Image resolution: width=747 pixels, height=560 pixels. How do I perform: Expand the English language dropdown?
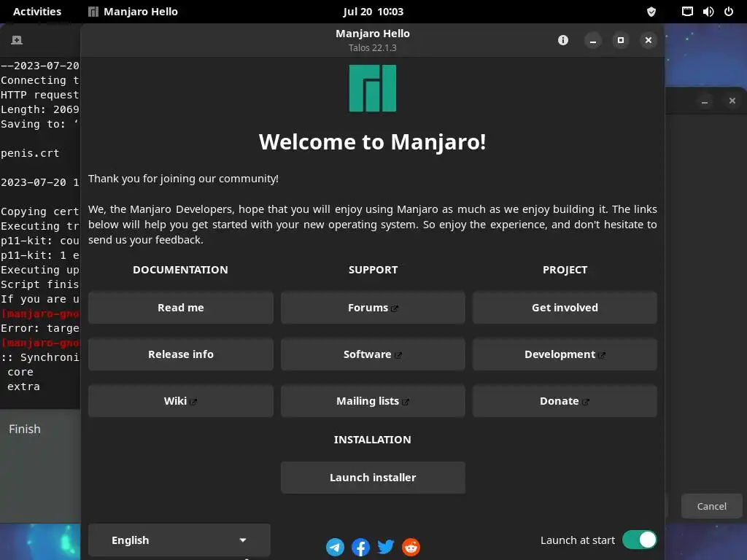[x=179, y=540]
